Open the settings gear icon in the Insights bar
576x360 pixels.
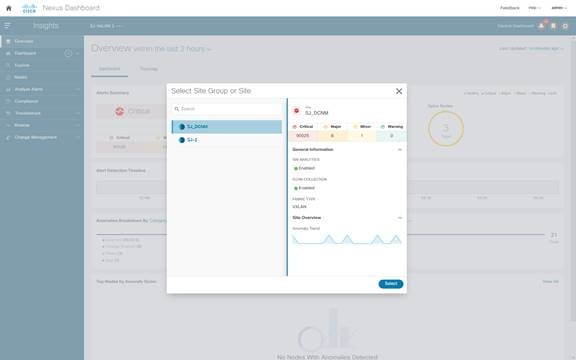point(565,26)
